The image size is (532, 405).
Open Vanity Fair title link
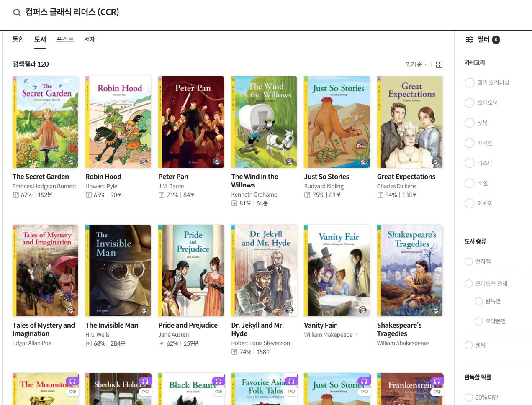click(x=320, y=326)
